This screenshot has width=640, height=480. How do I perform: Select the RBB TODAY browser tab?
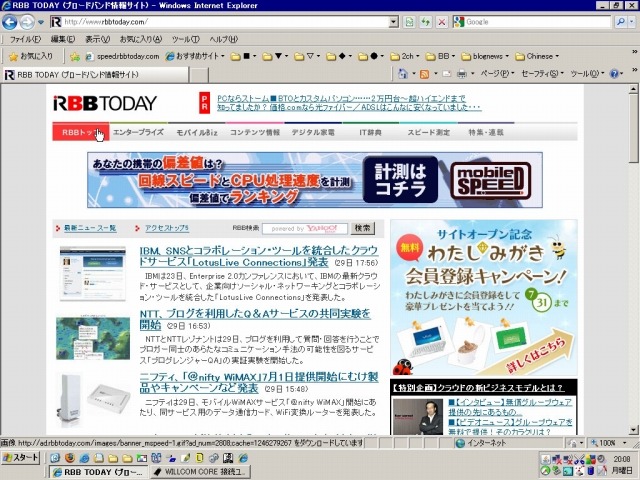(96, 75)
